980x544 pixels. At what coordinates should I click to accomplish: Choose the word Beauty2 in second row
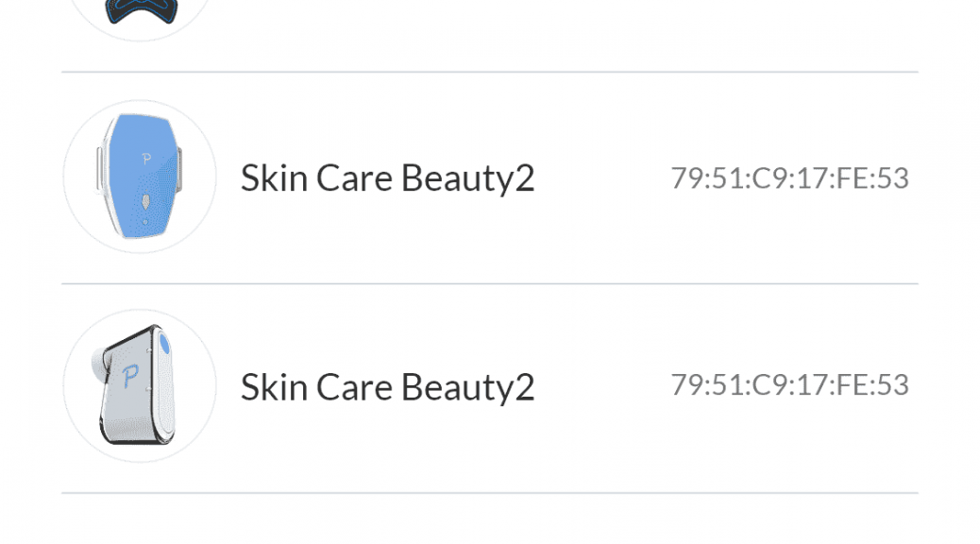pyautogui.click(x=467, y=388)
